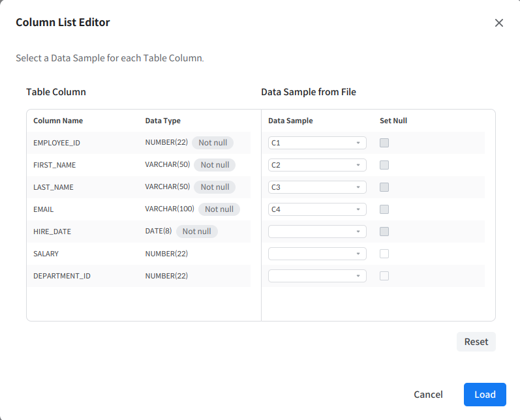
Task: Expand the LAST_NAME Data Sample dropdown
Action: click(x=317, y=187)
